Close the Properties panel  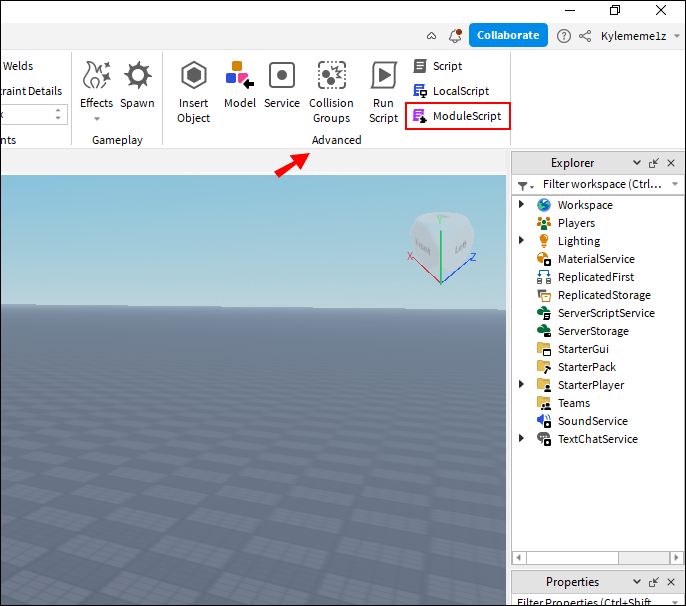(671, 582)
